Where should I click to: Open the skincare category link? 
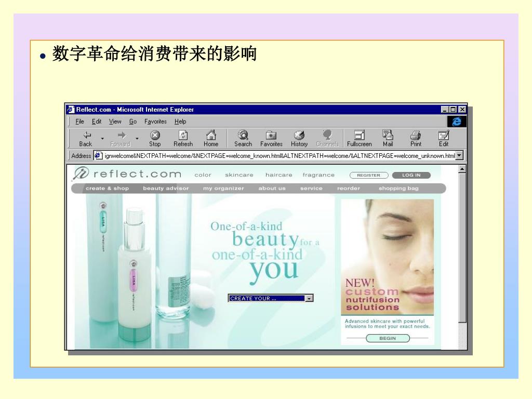click(x=239, y=175)
